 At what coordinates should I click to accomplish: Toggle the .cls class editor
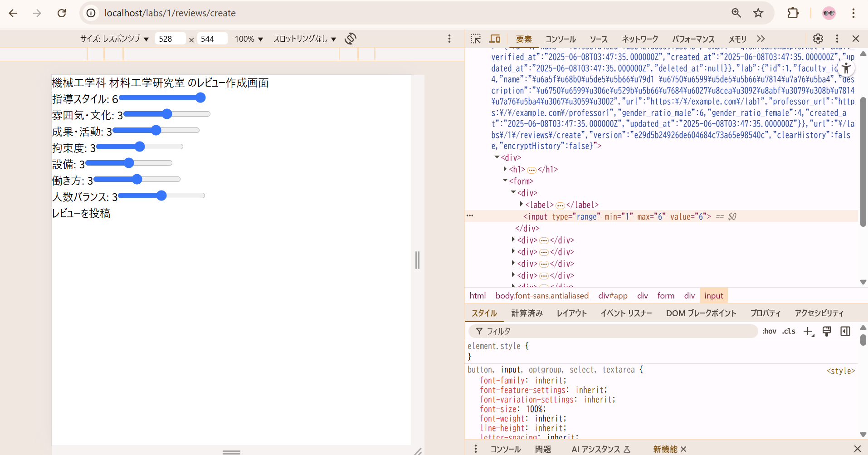point(789,331)
